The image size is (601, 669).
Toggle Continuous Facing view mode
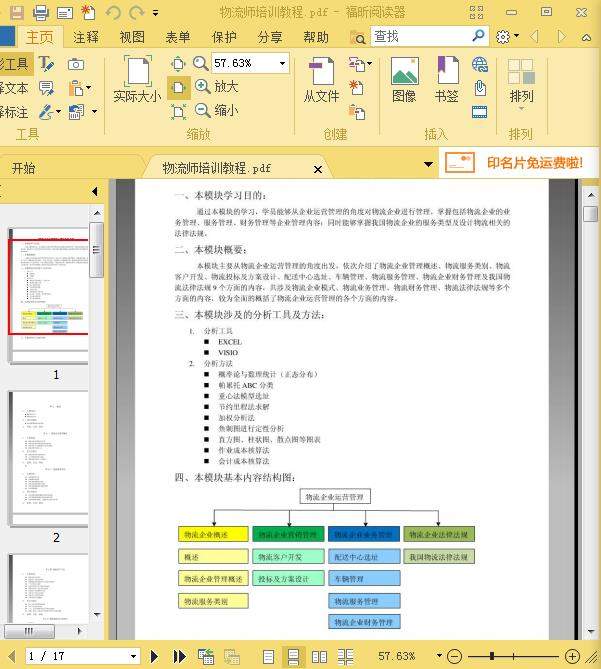346,657
